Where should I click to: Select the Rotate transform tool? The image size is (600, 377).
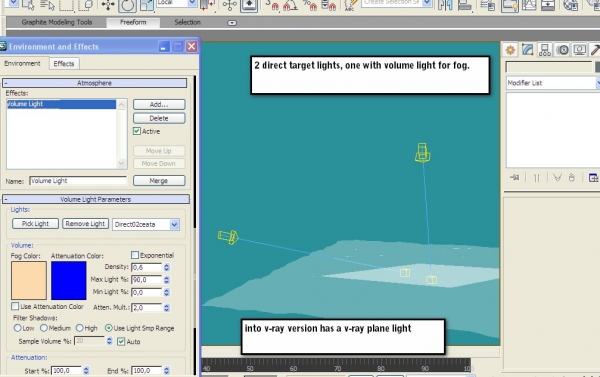tap(127, 5)
